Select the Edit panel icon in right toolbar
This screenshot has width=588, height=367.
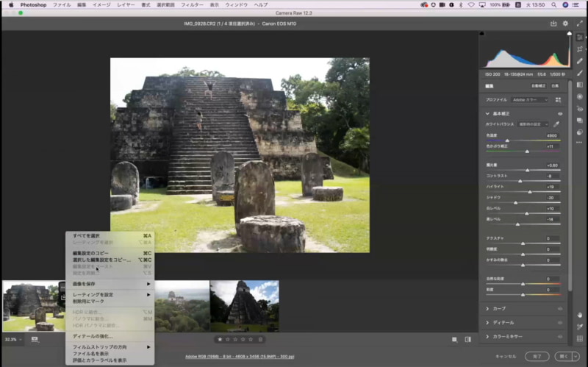coord(580,38)
